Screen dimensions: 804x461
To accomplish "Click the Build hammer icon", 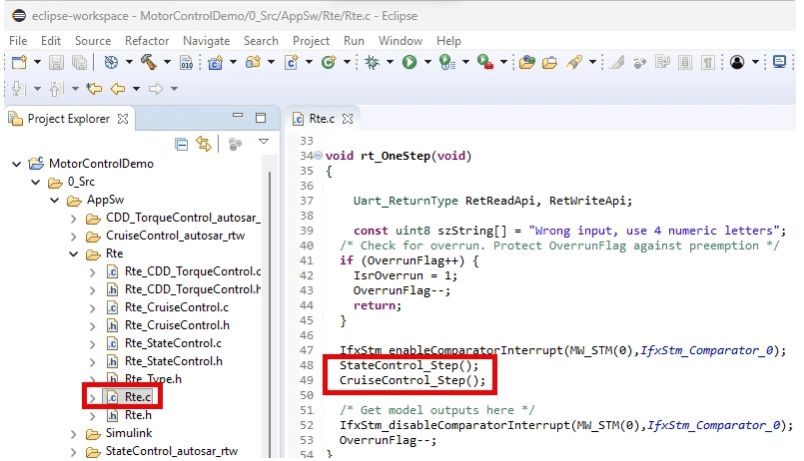I will point(147,62).
